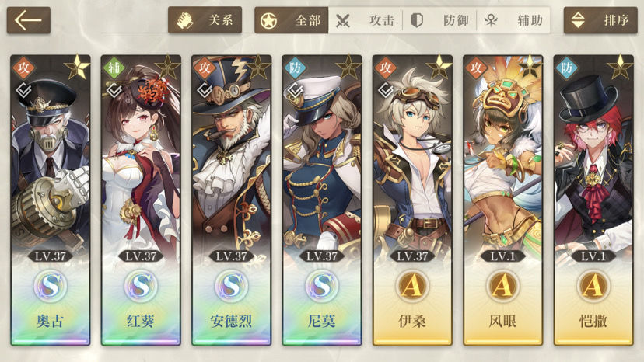
Task: Click the 攻 role badge on 安德烈
Action: (204, 68)
